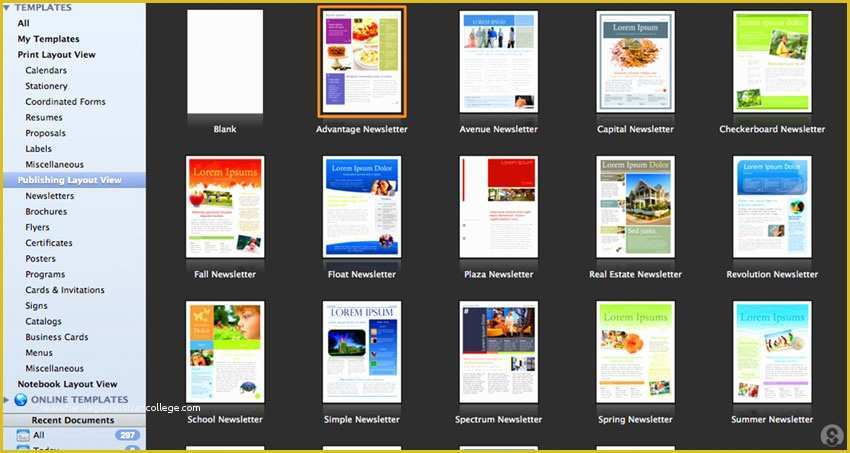Screen dimensions: 850x453
Task: Select the Spectrum Newsletter template thumbnail
Action: [499, 352]
